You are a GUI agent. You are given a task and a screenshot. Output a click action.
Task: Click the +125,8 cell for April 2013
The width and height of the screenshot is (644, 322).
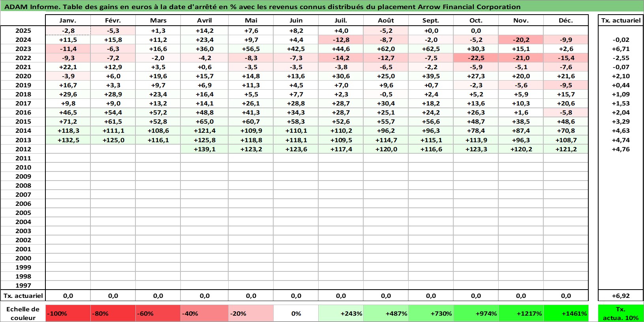click(204, 140)
